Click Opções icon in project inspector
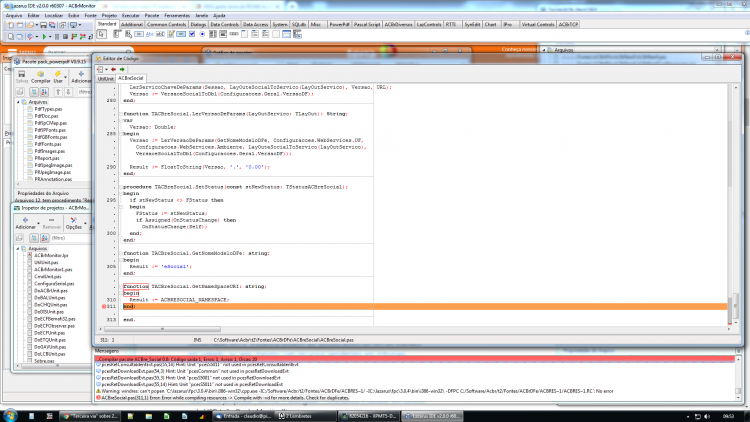The width and height of the screenshot is (750, 422). coord(73,223)
